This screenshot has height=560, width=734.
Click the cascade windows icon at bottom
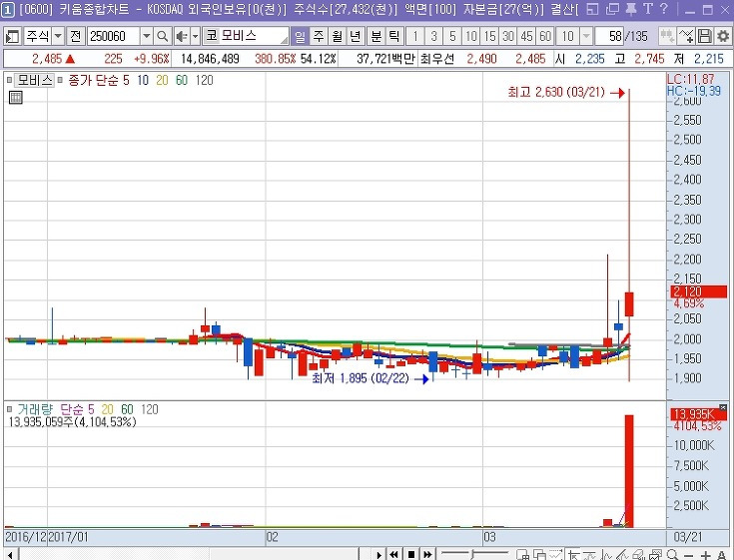pyautogui.click(x=539, y=554)
